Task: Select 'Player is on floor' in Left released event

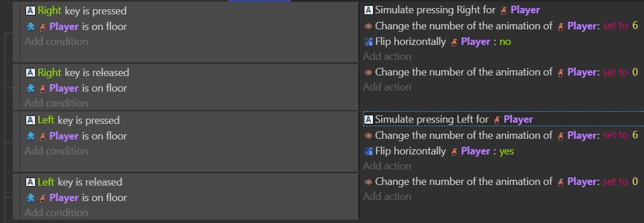Action: 77,198
